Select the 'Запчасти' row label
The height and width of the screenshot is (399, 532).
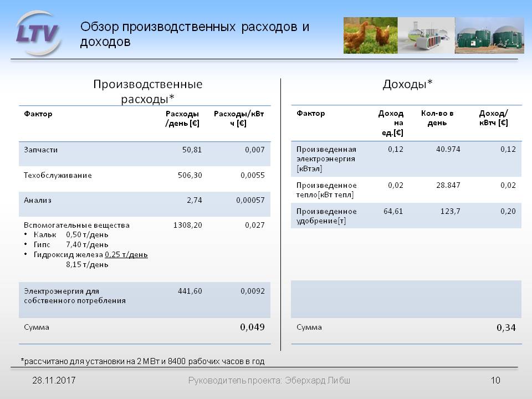pos(41,150)
